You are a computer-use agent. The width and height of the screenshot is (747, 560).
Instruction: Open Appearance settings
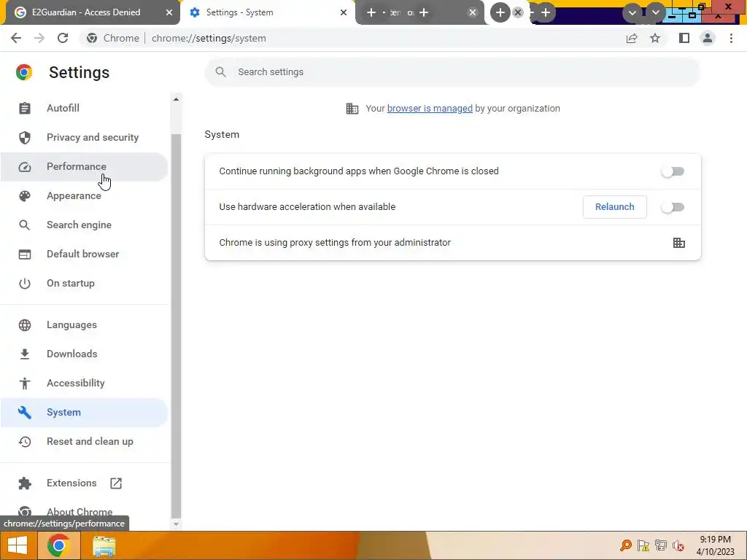85,195
